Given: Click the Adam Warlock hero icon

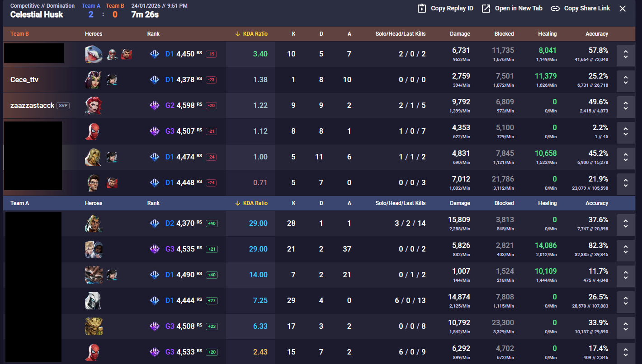Looking at the screenshot, I should pyautogui.click(x=94, y=157).
